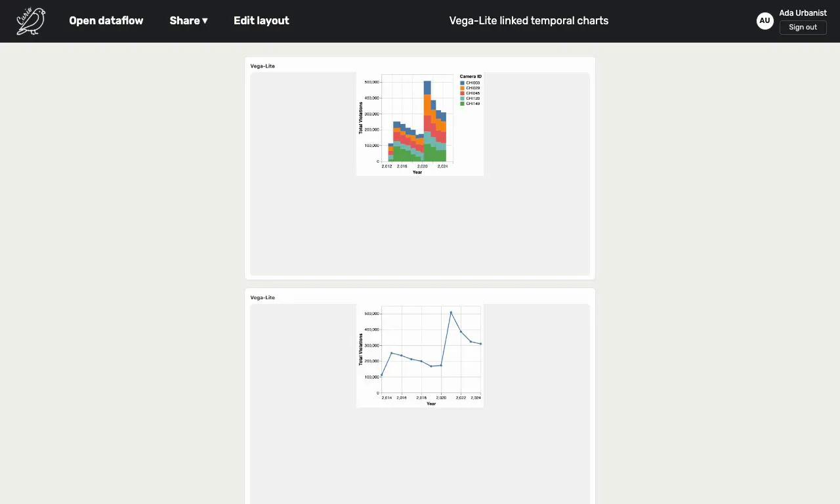Viewport: 840px width, 504px height.
Task: Click the red CHI045 legend swatch
Action: 463,93
